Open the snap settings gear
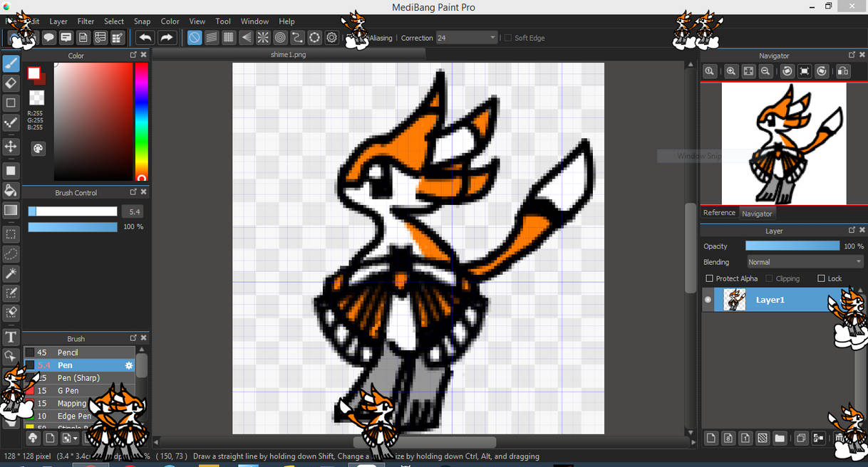 point(331,38)
